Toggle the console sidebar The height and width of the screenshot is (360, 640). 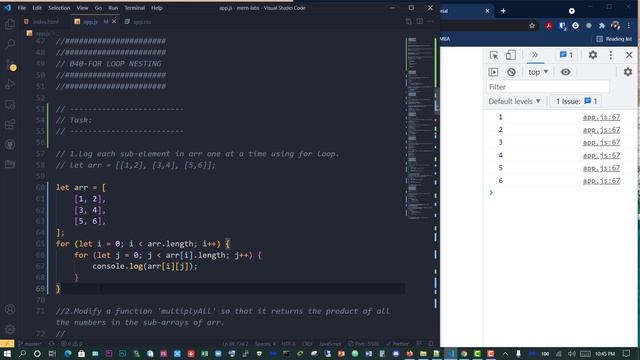pos(493,72)
